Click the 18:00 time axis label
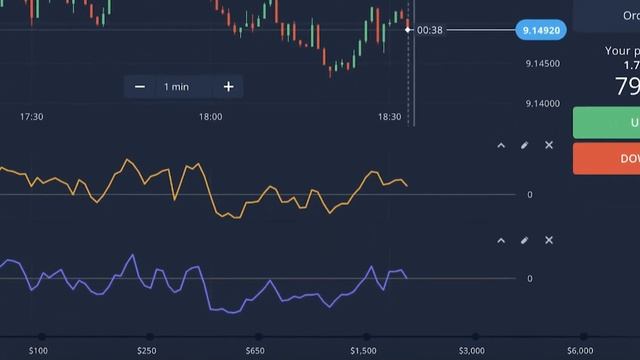The height and width of the screenshot is (360, 640). tap(211, 117)
